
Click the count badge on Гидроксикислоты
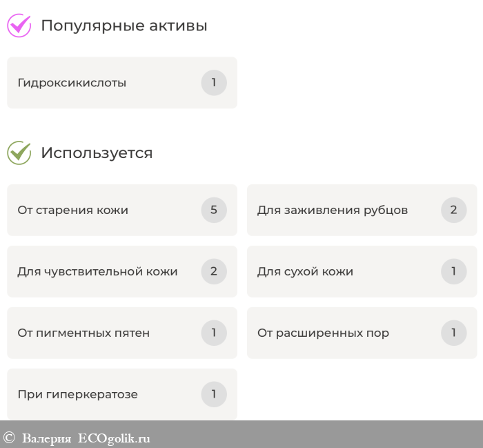[x=214, y=83]
